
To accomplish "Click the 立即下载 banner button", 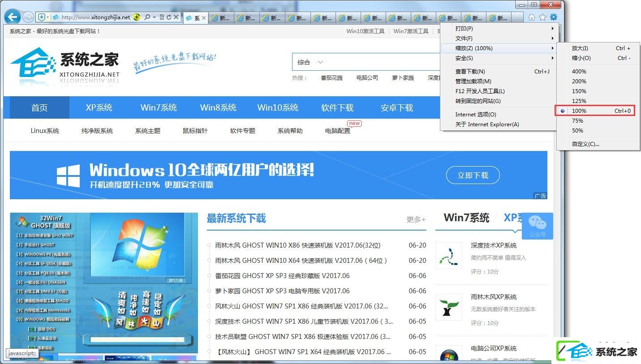I will tap(473, 176).
